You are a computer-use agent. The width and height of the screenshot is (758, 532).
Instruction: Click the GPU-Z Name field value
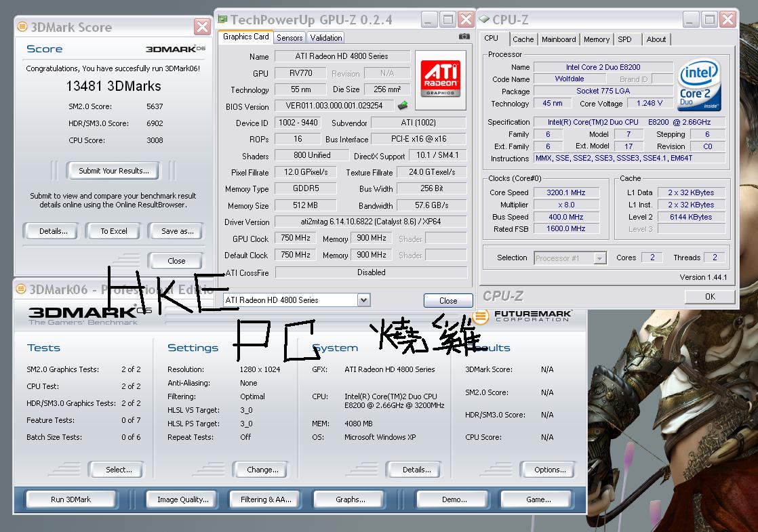click(x=342, y=56)
